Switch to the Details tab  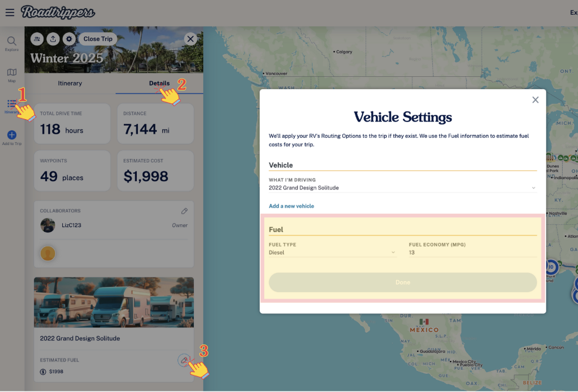[159, 83]
